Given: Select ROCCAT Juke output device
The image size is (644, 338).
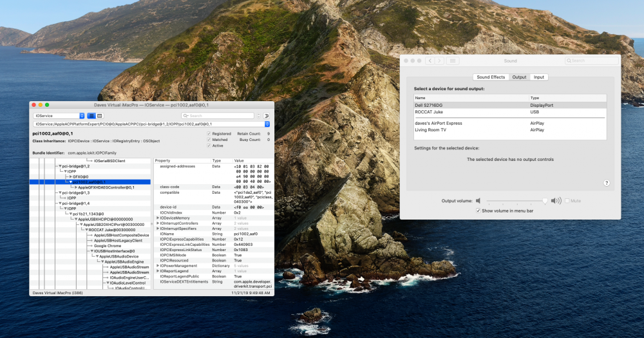Looking at the screenshot, I should coord(510,112).
